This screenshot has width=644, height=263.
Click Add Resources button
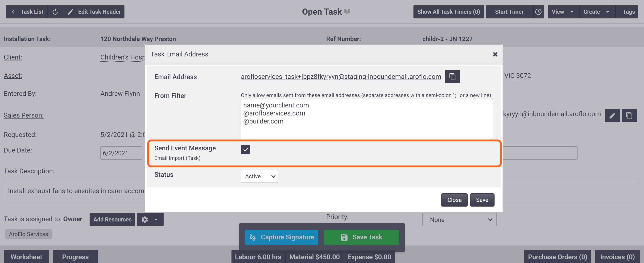pyautogui.click(x=112, y=219)
